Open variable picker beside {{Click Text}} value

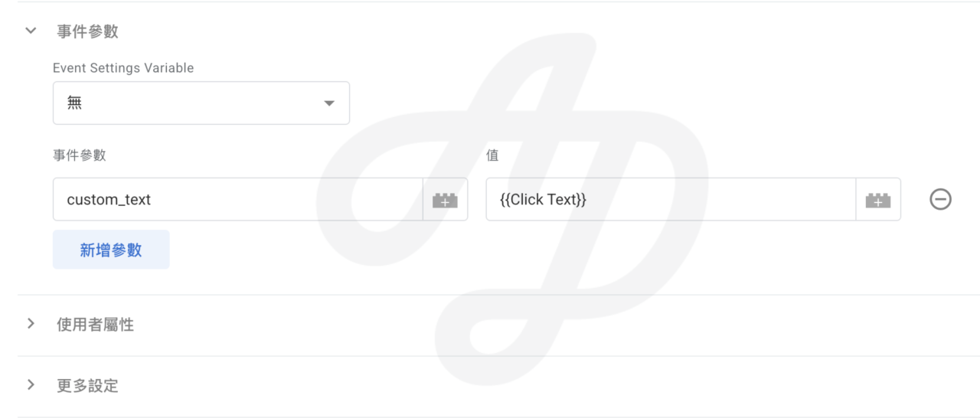pyautogui.click(x=878, y=200)
